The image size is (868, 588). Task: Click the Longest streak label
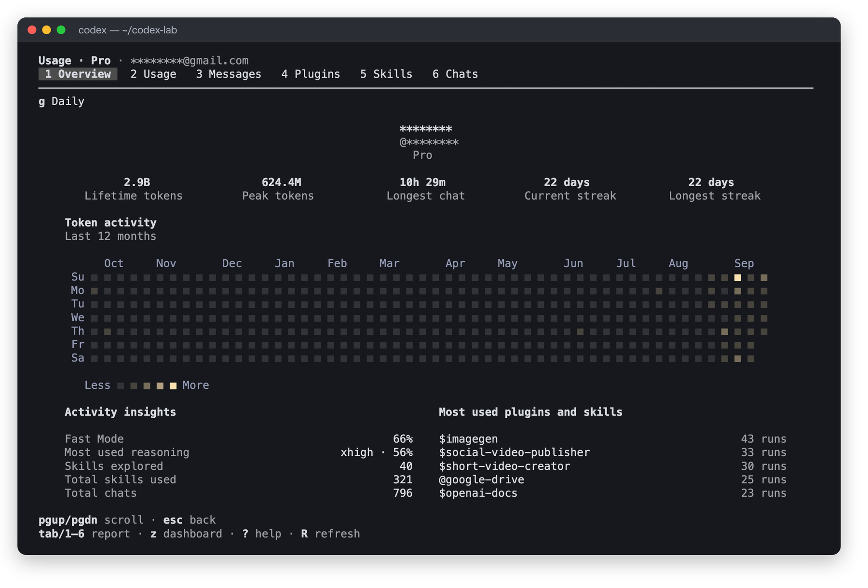[x=715, y=196]
